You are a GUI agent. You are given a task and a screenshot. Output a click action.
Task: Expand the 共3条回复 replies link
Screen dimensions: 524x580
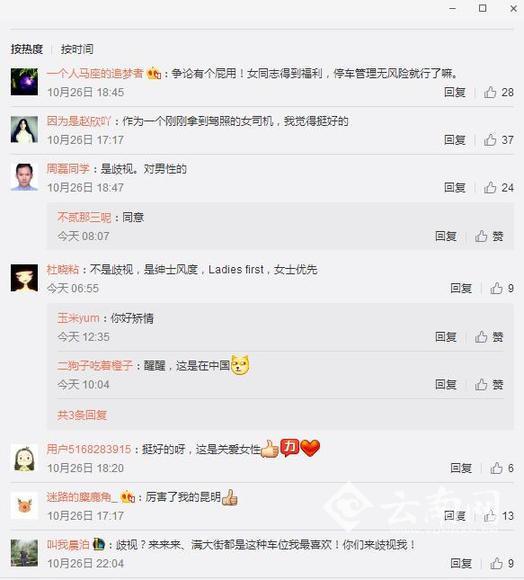(x=82, y=415)
